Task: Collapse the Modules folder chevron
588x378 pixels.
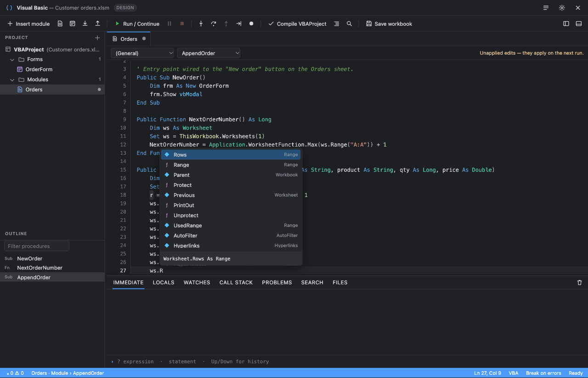Action: point(12,79)
